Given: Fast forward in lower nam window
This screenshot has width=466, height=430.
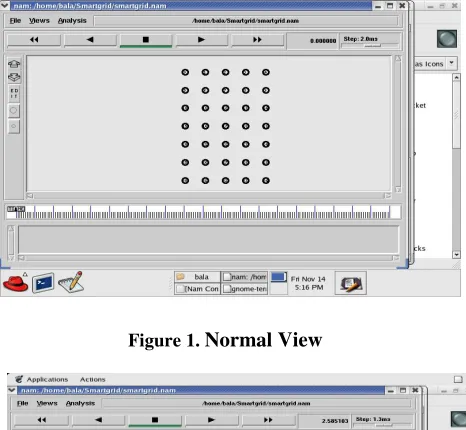Looking at the screenshot, I should [268, 420].
